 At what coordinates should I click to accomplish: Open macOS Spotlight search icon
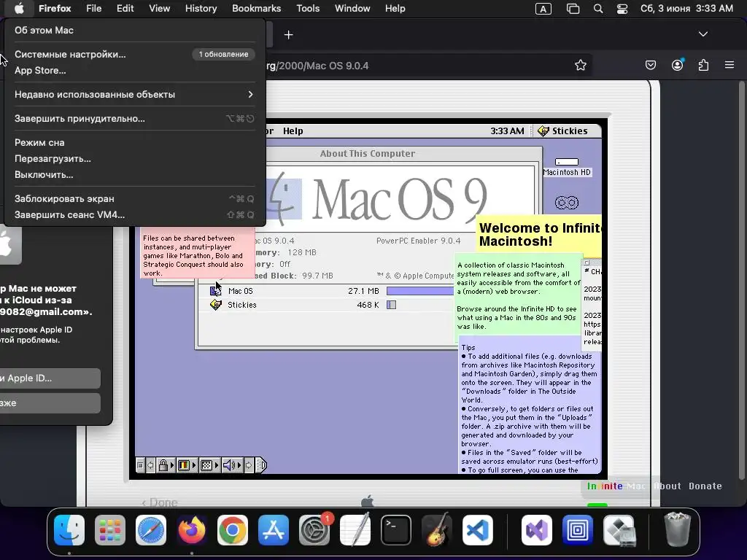598,9
